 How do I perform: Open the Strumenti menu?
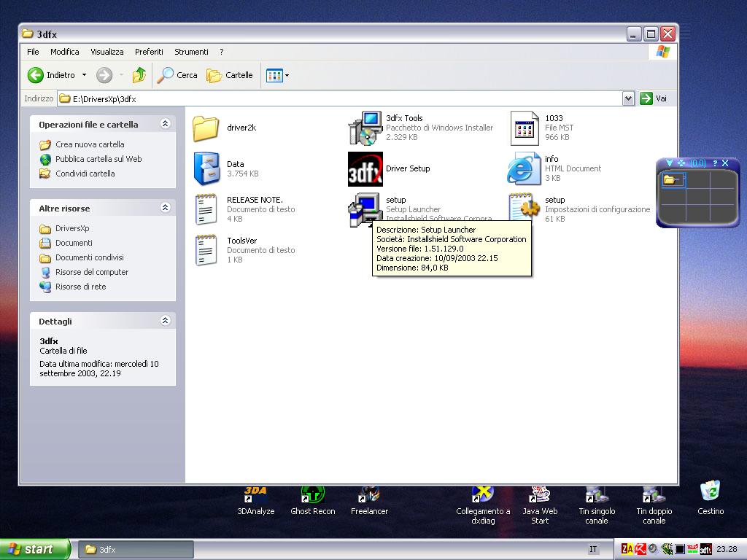[191, 52]
